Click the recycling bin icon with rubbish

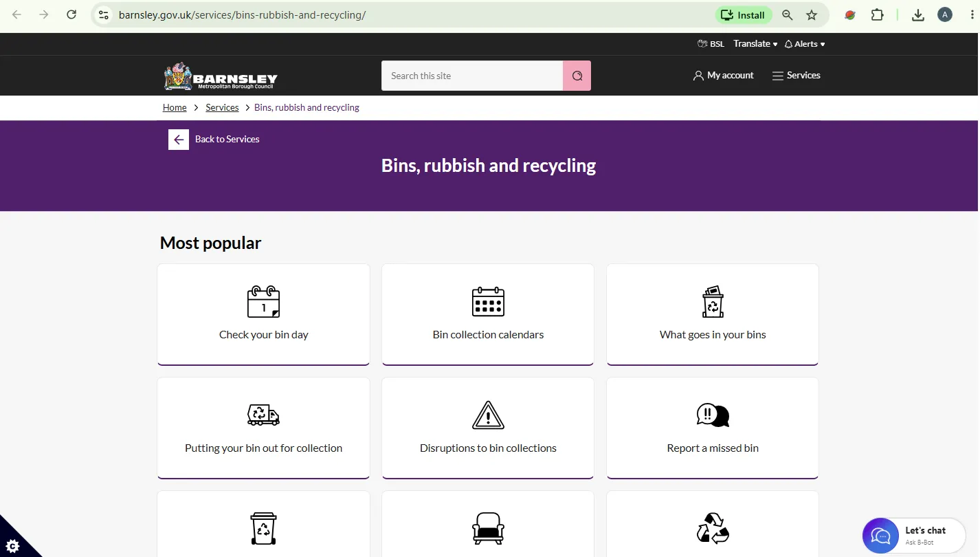coord(713,301)
